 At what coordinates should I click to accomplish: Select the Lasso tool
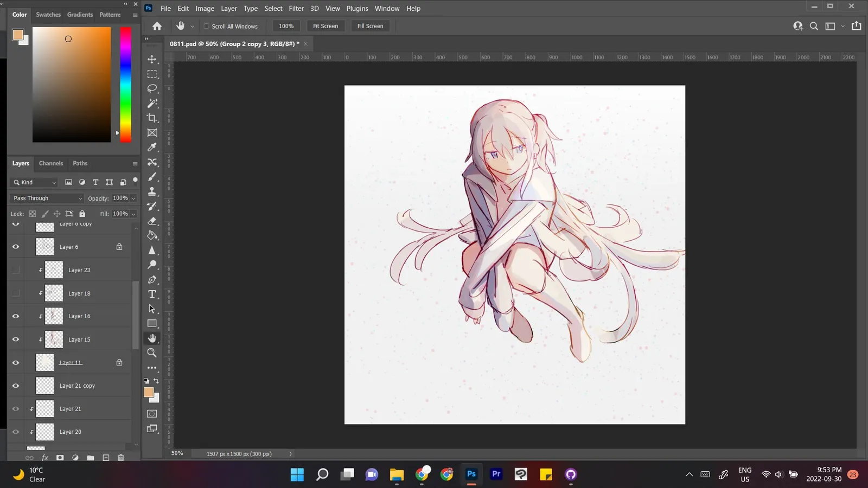pos(152,88)
